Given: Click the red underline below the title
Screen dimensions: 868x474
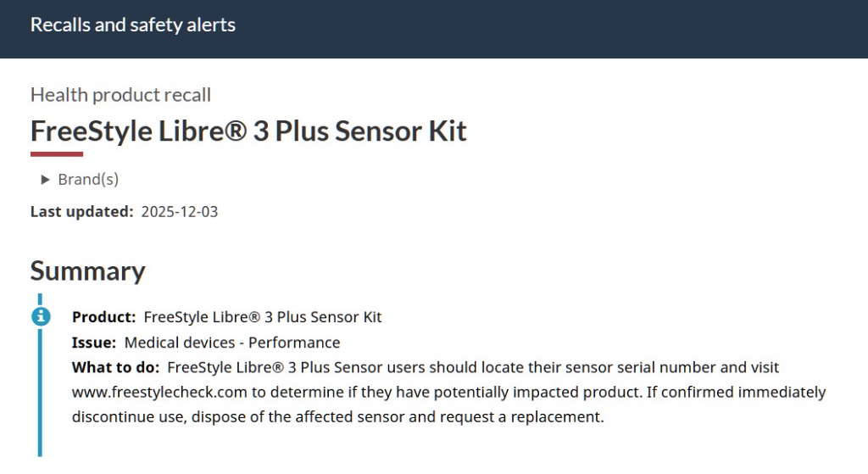Looking at the screenshot, I should point(57,153).
